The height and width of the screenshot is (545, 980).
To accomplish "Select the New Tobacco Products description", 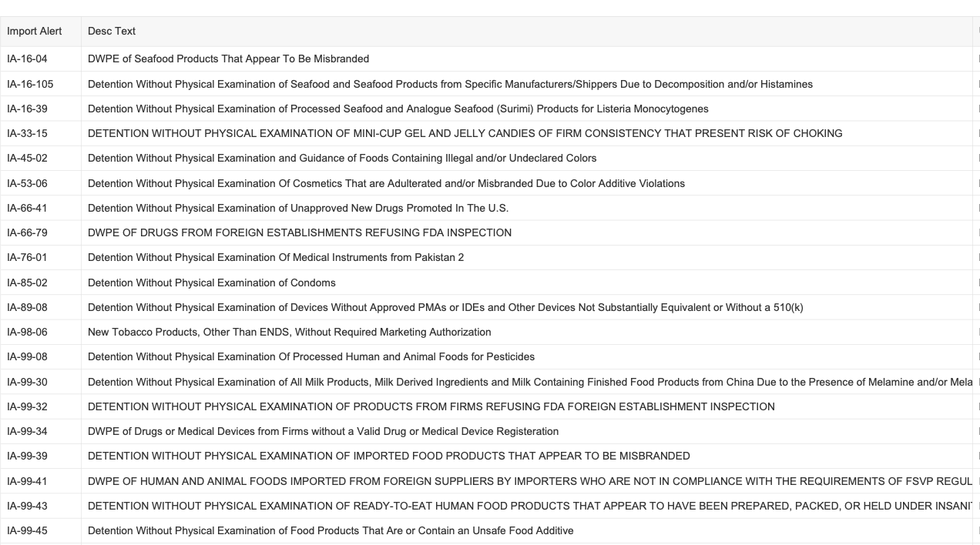I will click(289, 332).
